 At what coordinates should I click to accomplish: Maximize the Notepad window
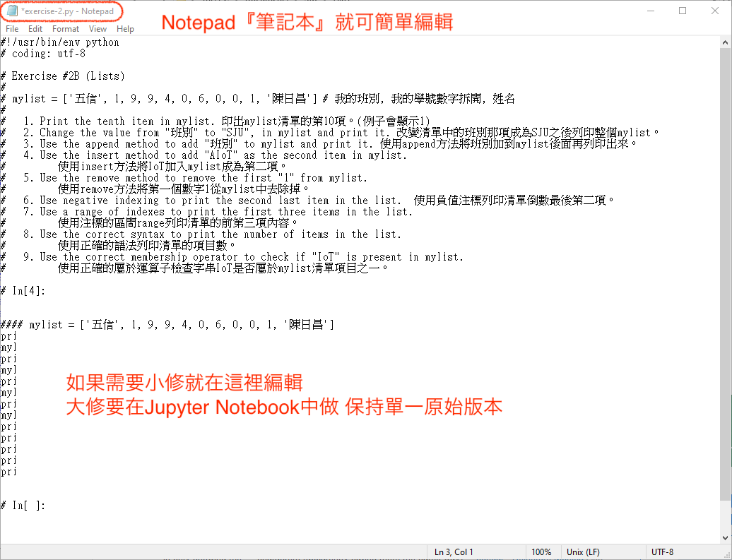(683, 11)
